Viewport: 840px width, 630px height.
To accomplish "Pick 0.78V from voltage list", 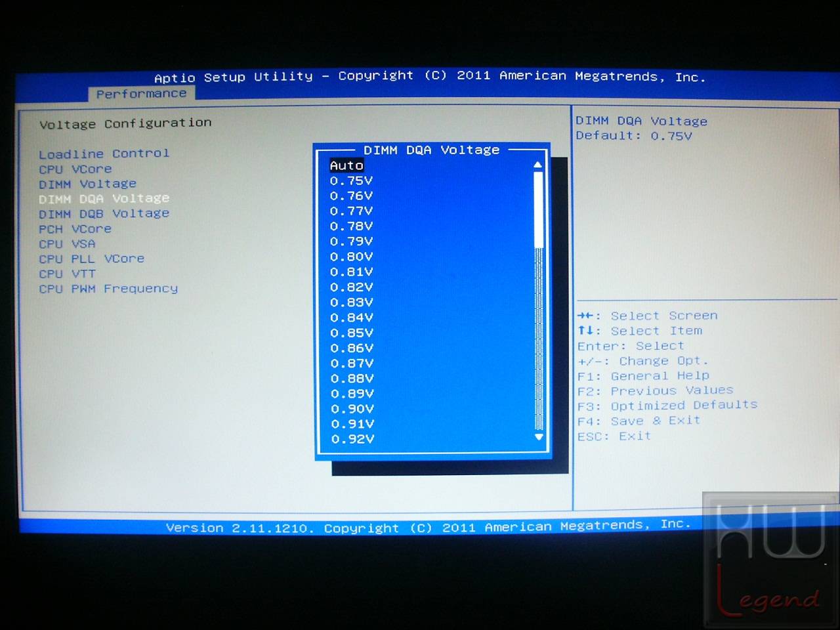I will tap(351, 226).
